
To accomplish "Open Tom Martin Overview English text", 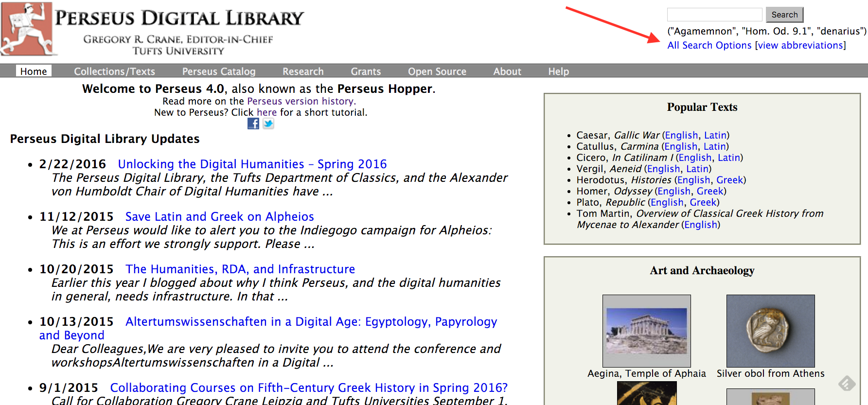I will tap(701, 225).
